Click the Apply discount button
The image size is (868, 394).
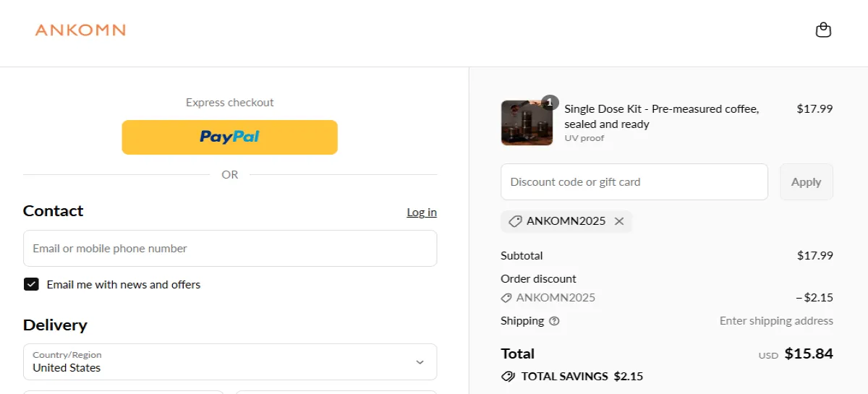[806, 181]
